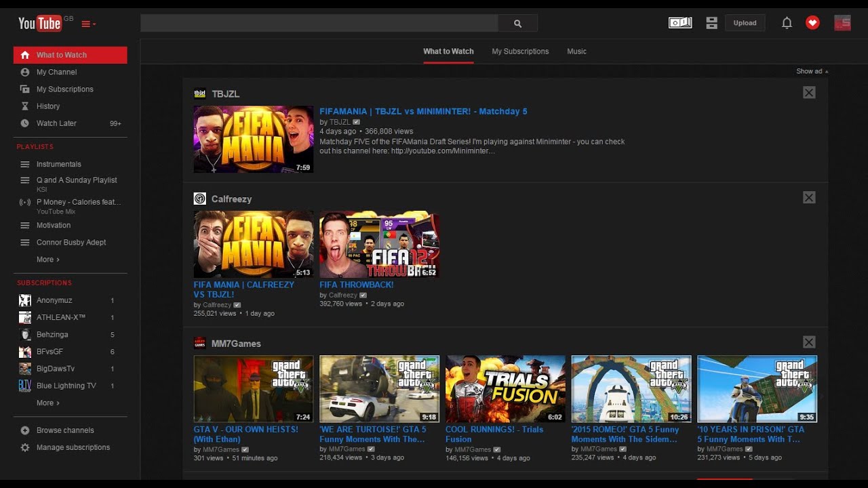Open the WE ARE TURTOISE GTA 5 thumbnail
The height and width of the screenshot is (488, 868).
point(379,389)
